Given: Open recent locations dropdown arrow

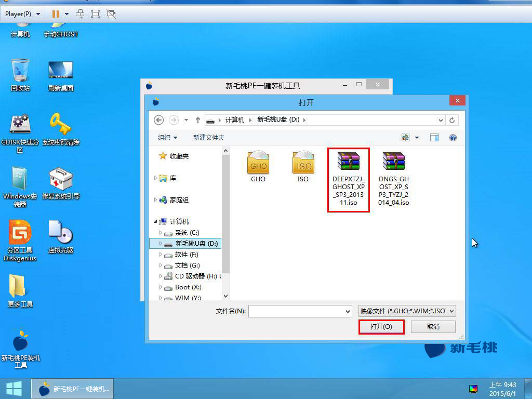Looking at the screenshot, I should pyautogui.click(x=186, y=120).
